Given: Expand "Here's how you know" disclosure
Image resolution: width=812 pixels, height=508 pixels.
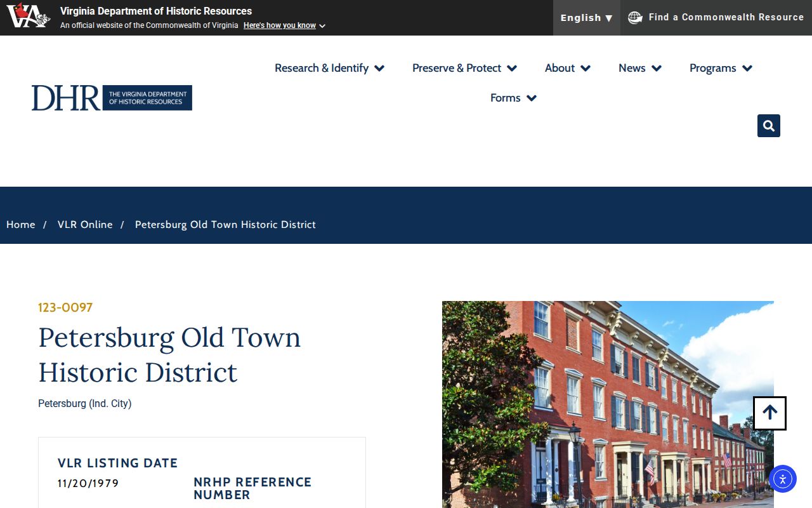Looking at the screenshot, I should [x=284, y=25].
